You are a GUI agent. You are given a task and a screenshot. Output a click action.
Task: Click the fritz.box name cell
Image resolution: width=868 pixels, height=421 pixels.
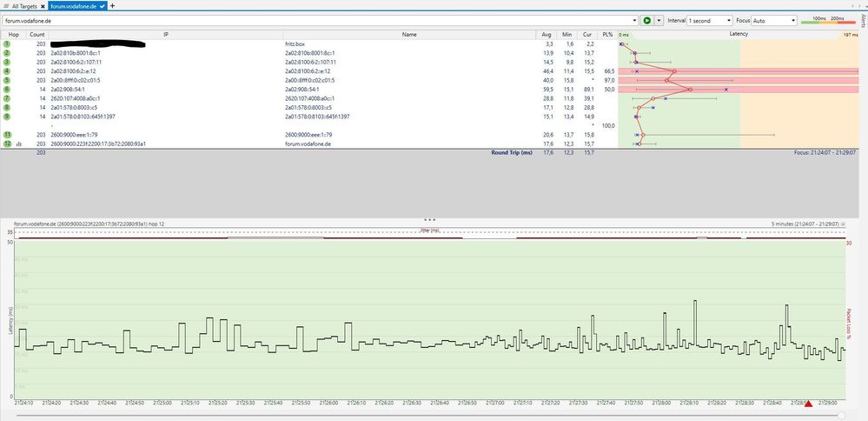[x=295, y=43]
